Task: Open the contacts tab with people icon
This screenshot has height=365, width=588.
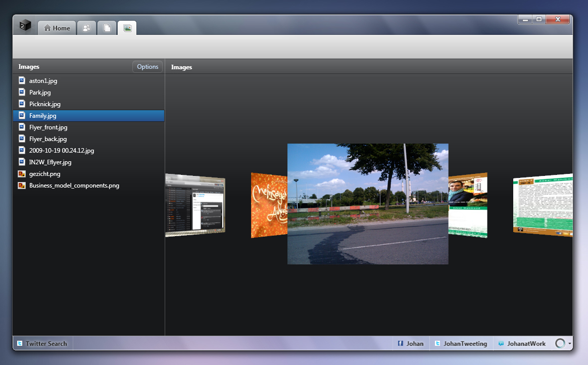Action: pos(87,28)
